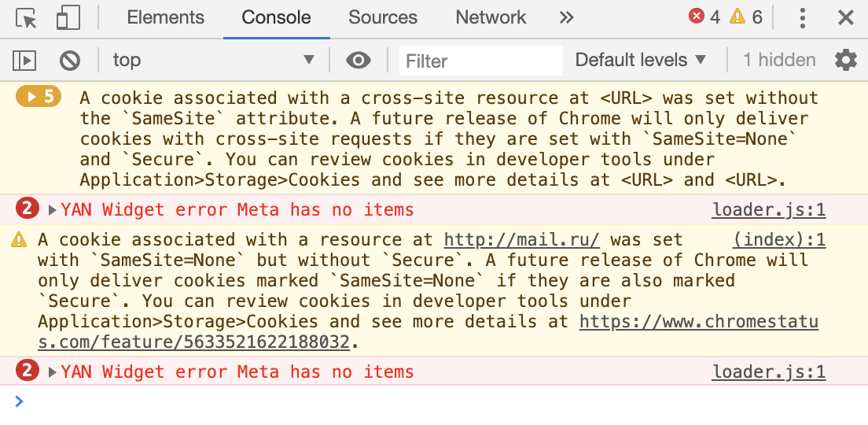Screen dimensions: 868x425
Task: Open the Default levels dropdown
Action: [641, 60]
